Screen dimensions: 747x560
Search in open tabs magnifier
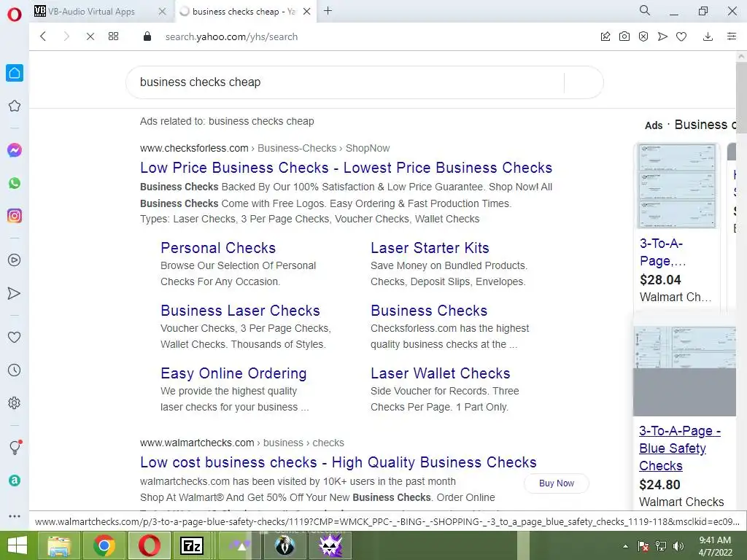point(645,10)
